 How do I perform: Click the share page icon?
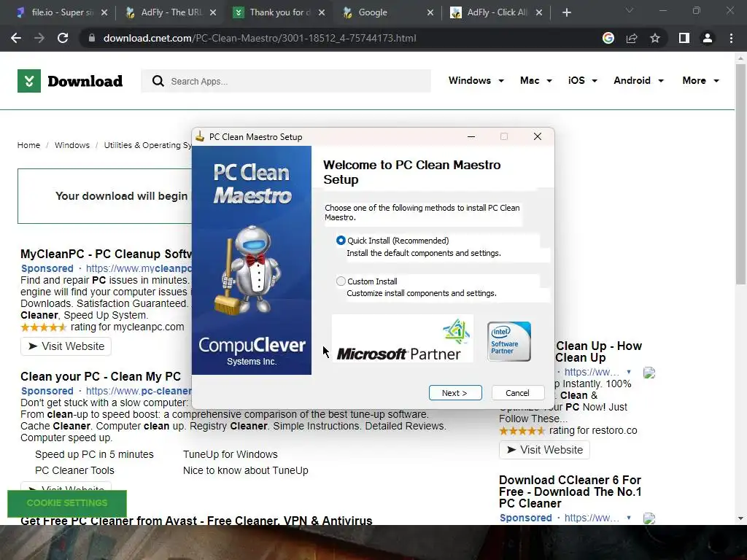[632, 38]
